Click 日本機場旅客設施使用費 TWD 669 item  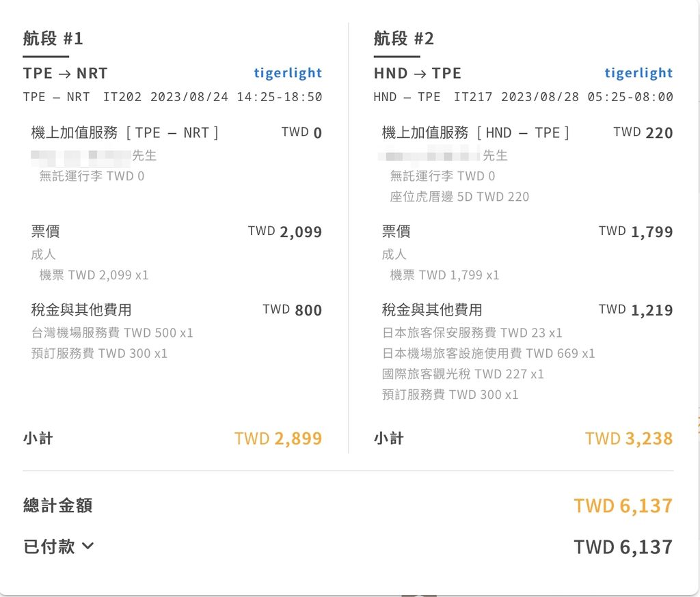coord(488,353)
